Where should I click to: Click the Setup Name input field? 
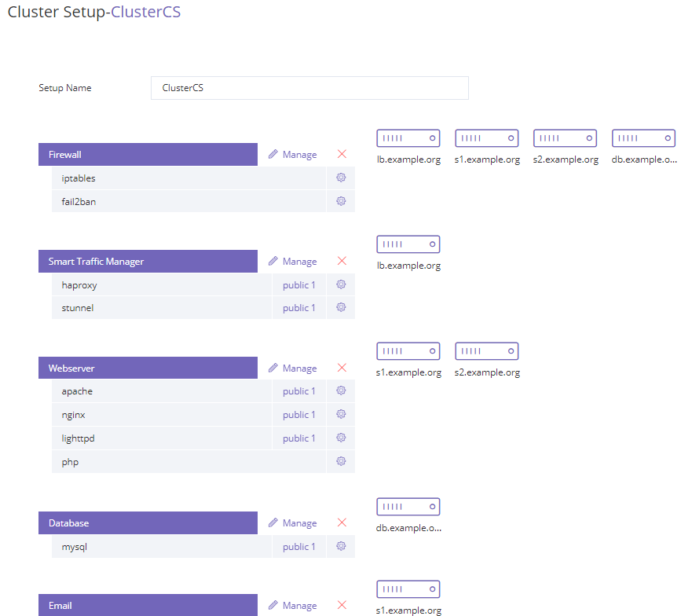(x=309, y=88)
